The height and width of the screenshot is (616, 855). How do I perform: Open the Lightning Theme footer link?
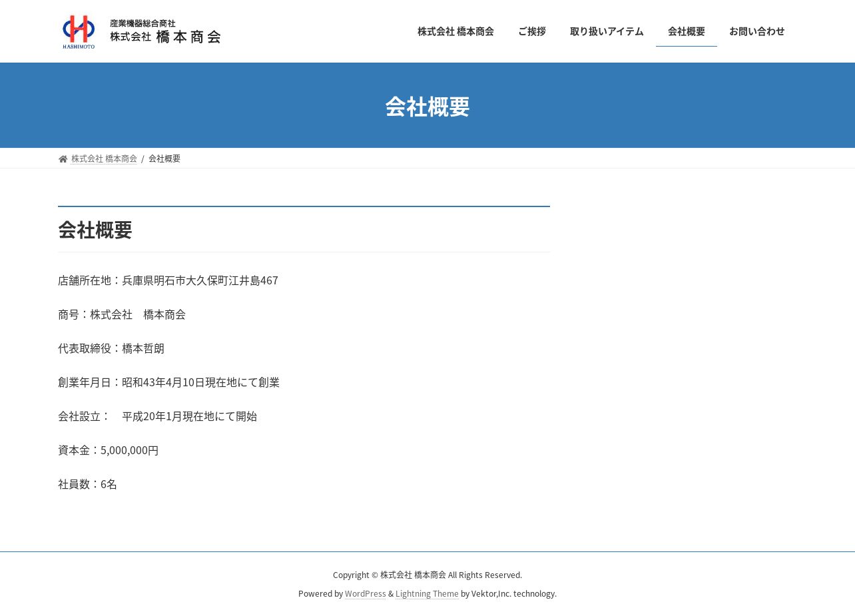pos(427,593)
